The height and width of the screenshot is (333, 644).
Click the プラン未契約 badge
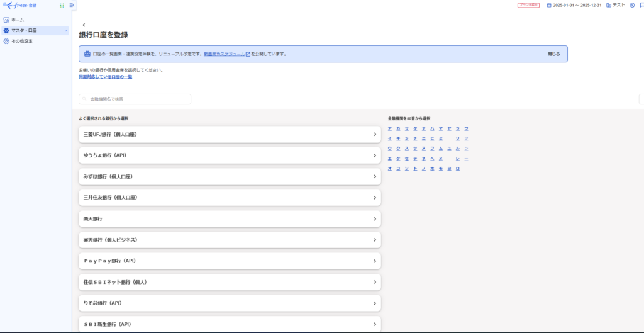pyautogui.click(x=528, y=5)
